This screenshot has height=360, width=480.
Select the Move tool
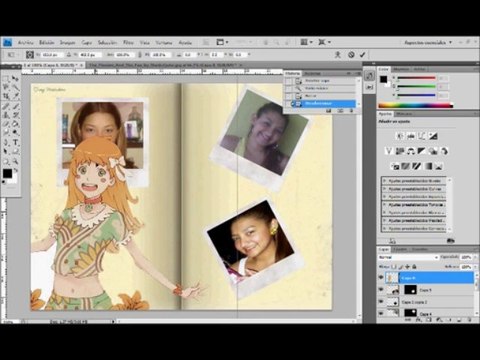pyautogui.click(x=15, y=79)
